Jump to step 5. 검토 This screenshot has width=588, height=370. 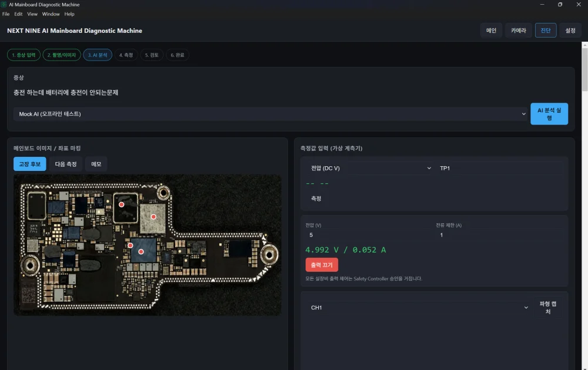[152, 55]
